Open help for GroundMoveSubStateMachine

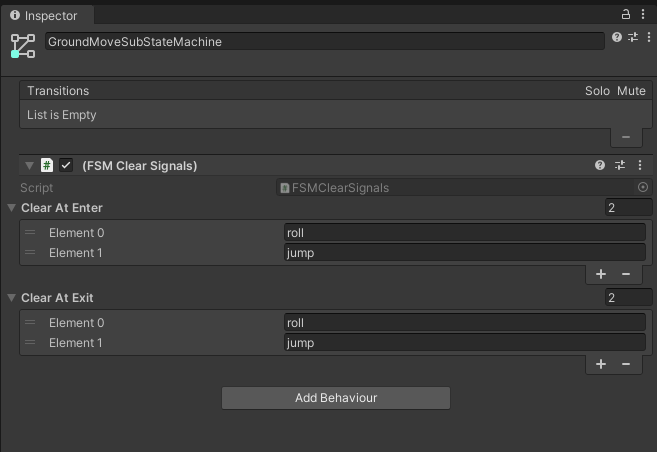tap(616, 39)
